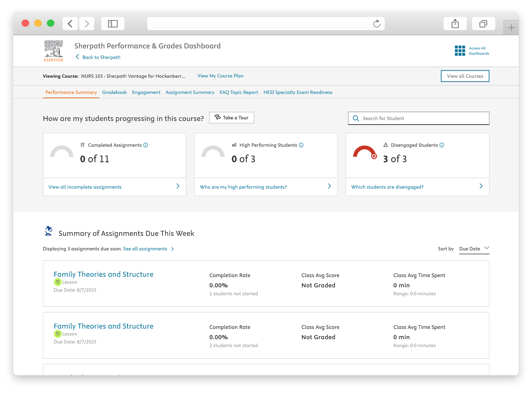Toggle the browser sidebar button
The height and width of the screenshot is (401, 532).
[x=113, y=24]
